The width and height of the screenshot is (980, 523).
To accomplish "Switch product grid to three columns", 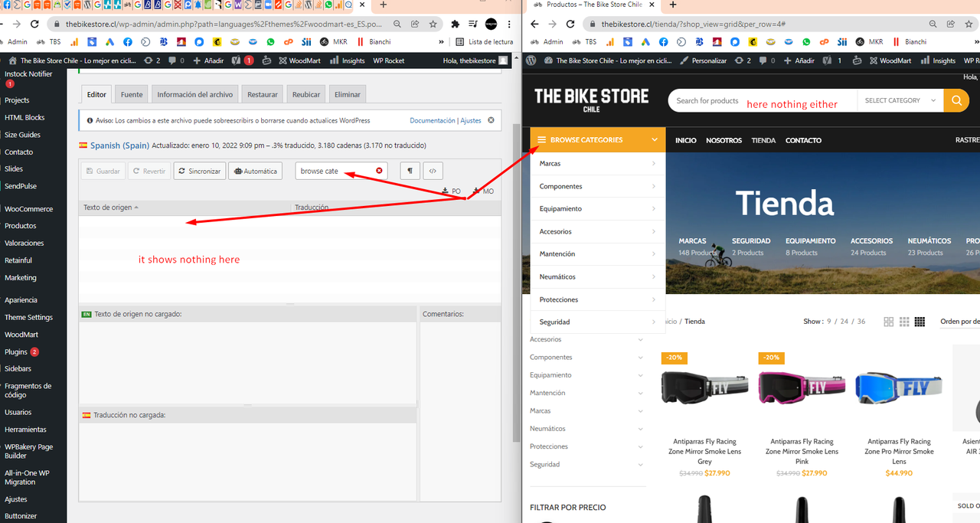I will pyautogui.click(x=904, y=322).
